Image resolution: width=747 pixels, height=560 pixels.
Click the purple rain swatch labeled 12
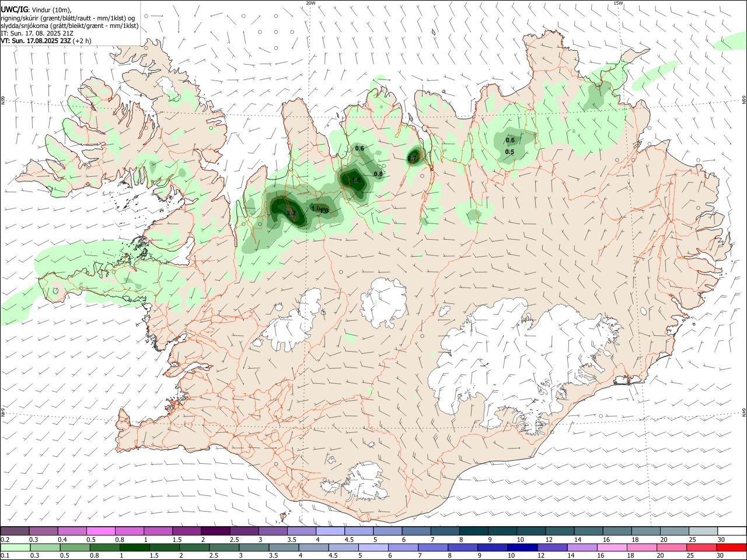552,547
